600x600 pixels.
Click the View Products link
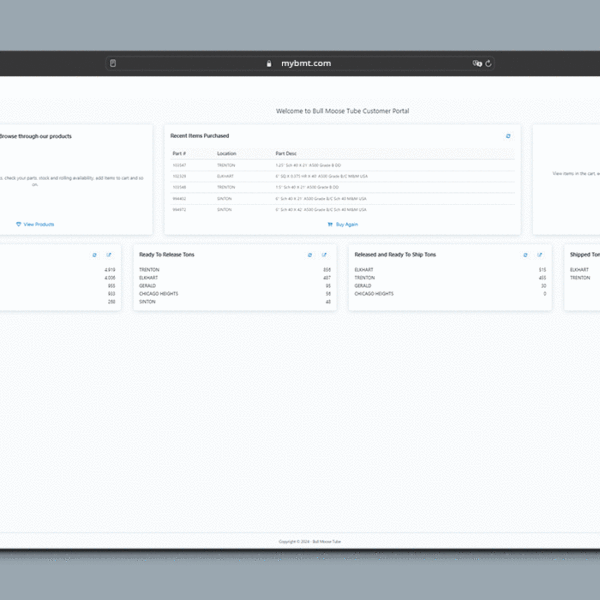click(x=36, y=224)
